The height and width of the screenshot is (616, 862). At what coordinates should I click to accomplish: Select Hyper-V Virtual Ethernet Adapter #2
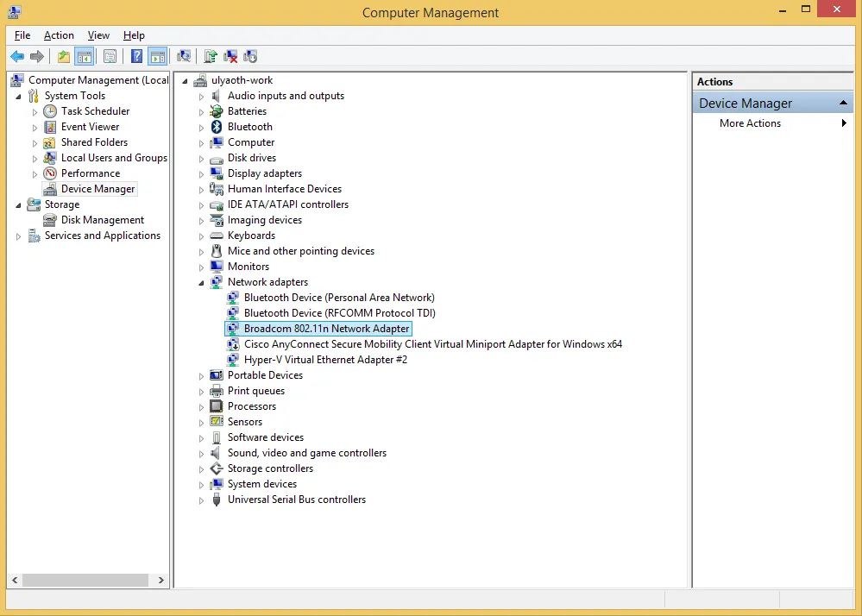[325, 360]
